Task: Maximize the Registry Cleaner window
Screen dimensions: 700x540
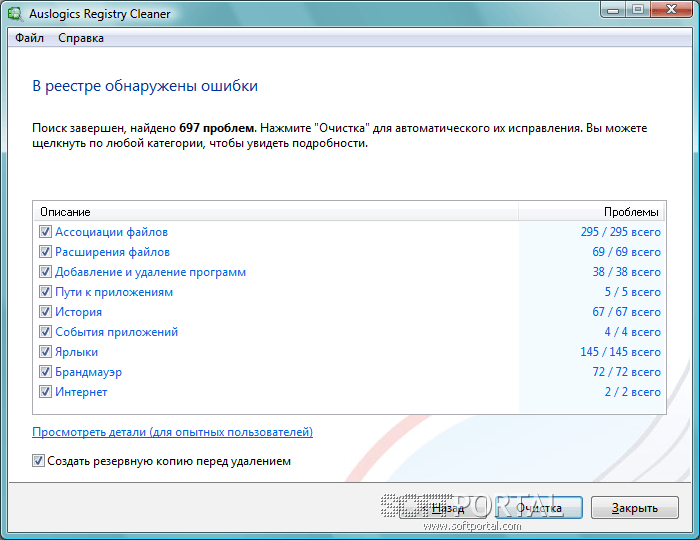Action: pos(638,9)
